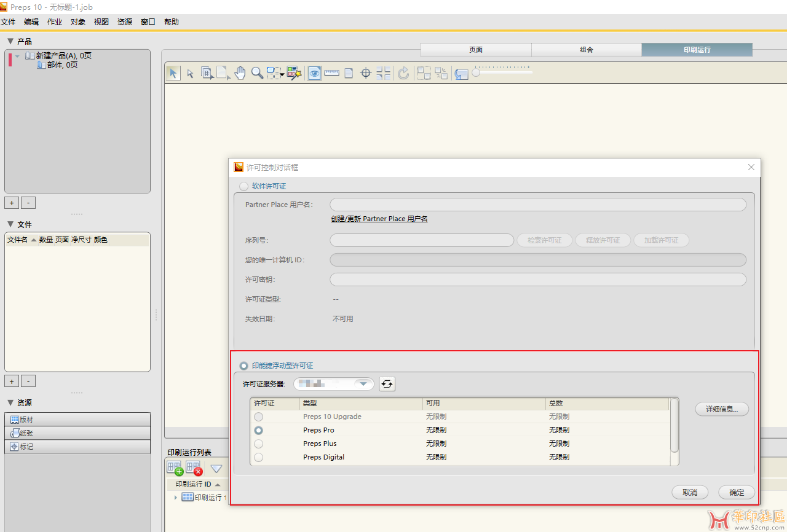
Task: Click the dashed square group icon
Action: point(424,73)
